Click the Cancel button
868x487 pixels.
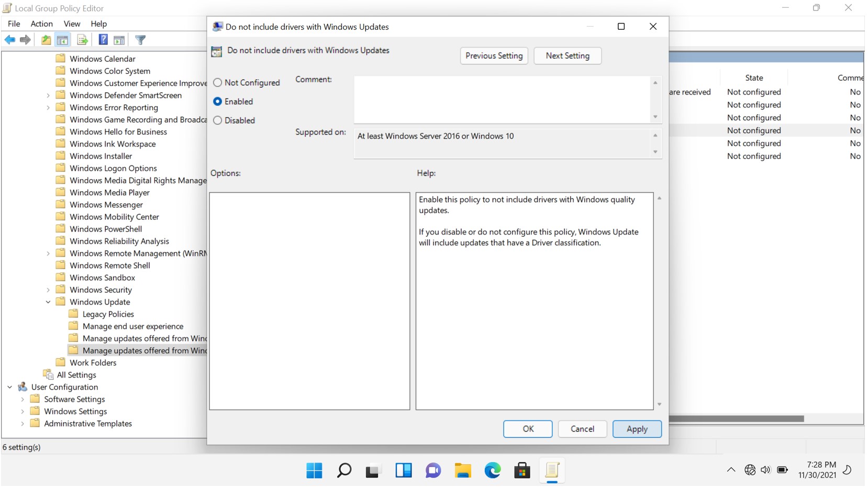coord(582,429)
